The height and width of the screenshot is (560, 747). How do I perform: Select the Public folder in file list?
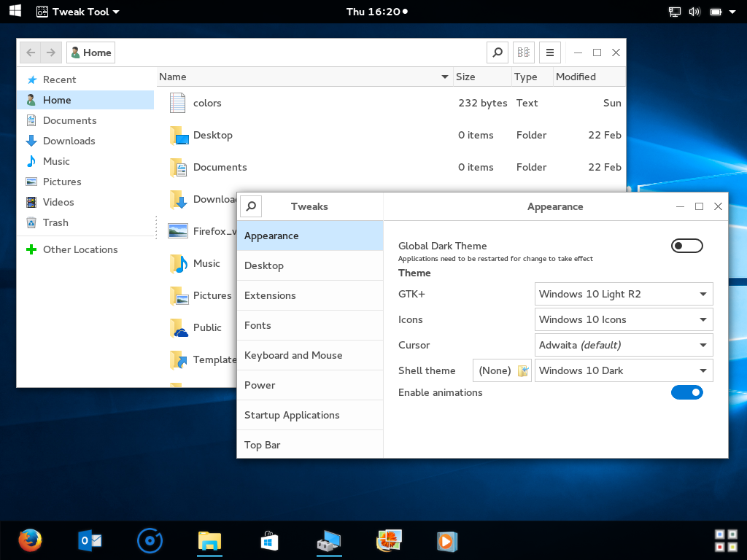pos(196,327)
